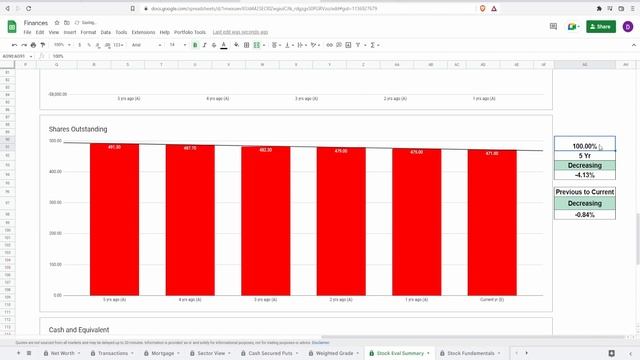Redo the last action
The height and width of the screenshot is (360, 640).
tap(24, 45)
